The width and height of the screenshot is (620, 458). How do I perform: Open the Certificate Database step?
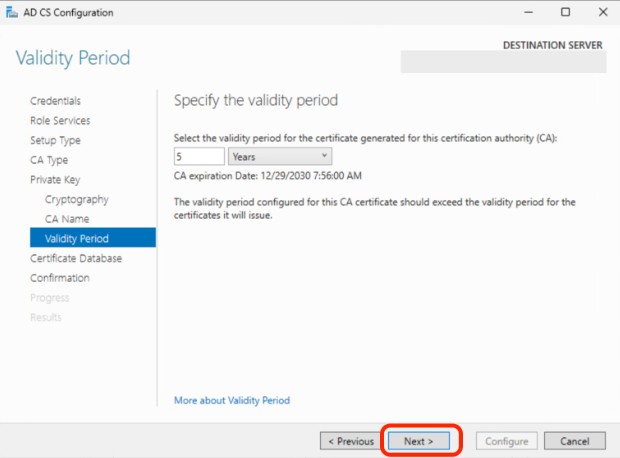[x=76, y=258]
